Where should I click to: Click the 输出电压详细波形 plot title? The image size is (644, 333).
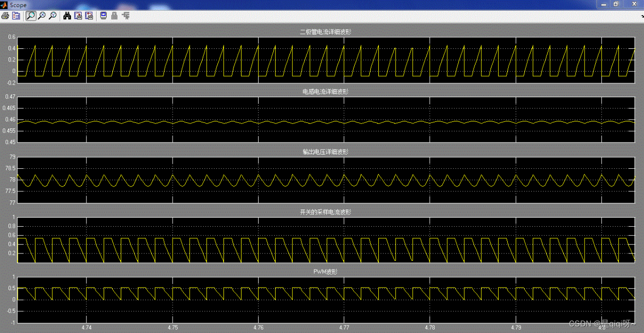point(325,152)
